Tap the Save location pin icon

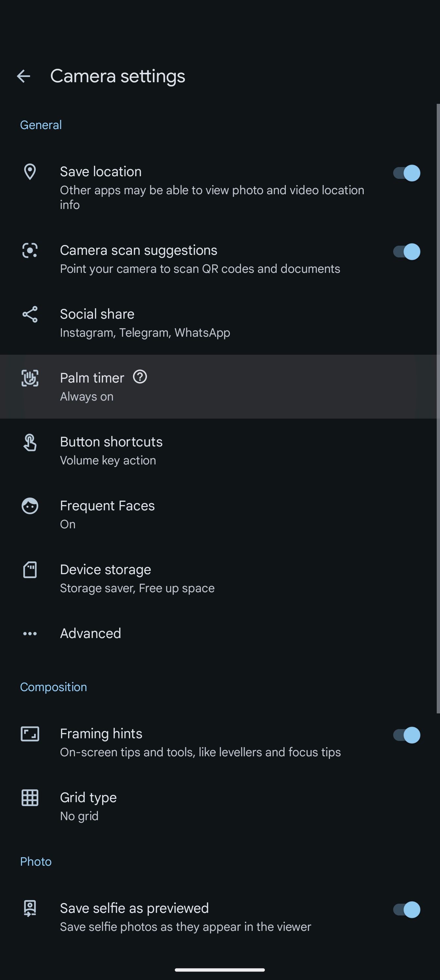point(30,172)
